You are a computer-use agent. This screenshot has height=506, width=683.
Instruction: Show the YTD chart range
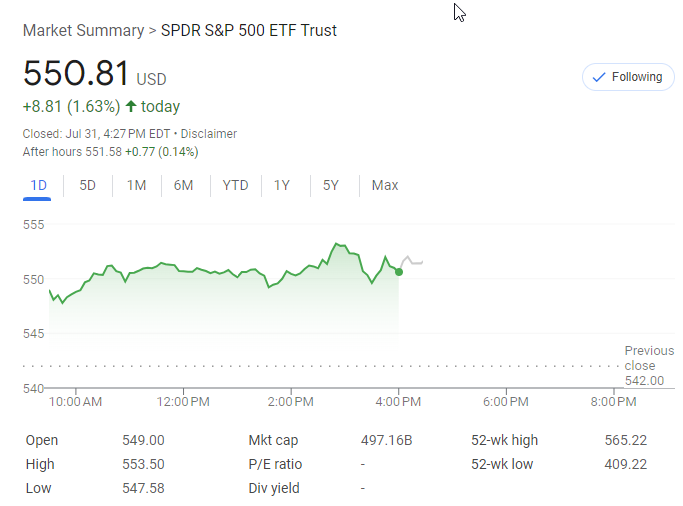(x=235, y=185)
